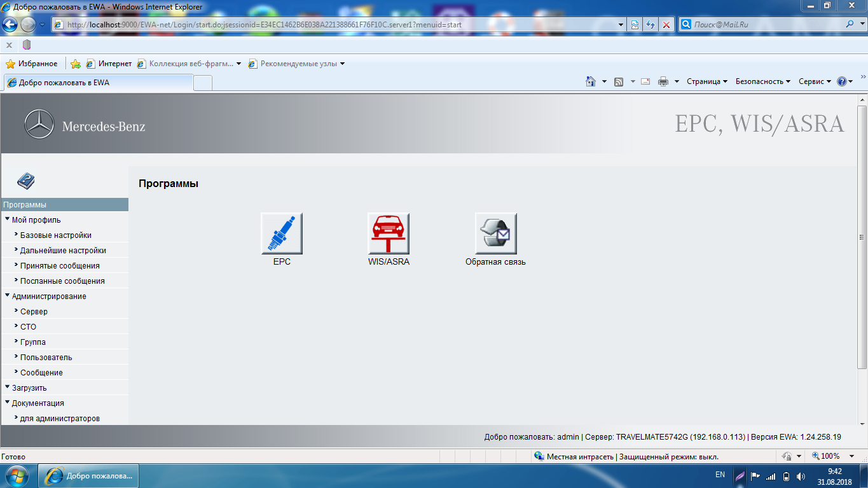Open the Print options dropdown arrow
Screen dimensions: 868x488
[677, 81]
